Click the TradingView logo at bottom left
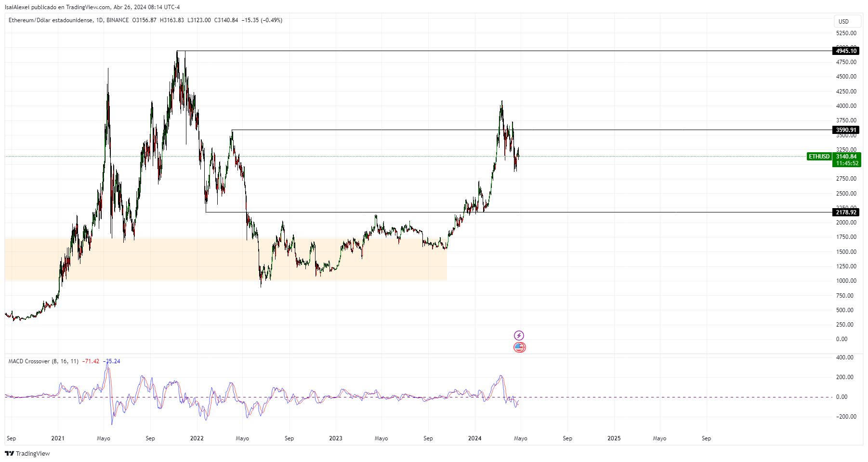This screenshot has width=868, height=462. 27,453
